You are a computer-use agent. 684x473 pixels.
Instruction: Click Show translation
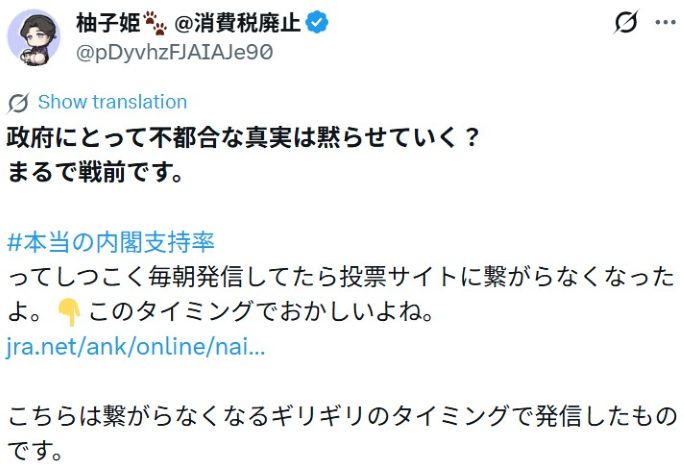pyautogui.click(x=112, y=102)
